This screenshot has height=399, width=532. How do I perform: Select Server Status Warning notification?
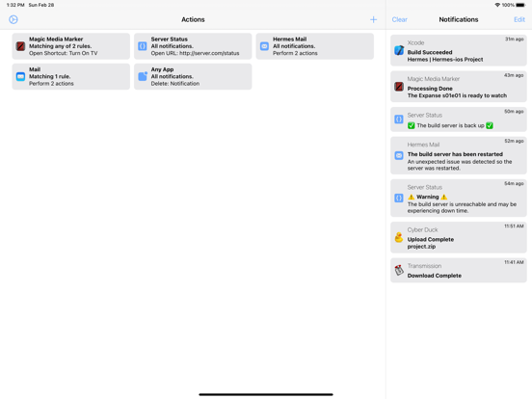pyautogui.click(x=459, y=199)
